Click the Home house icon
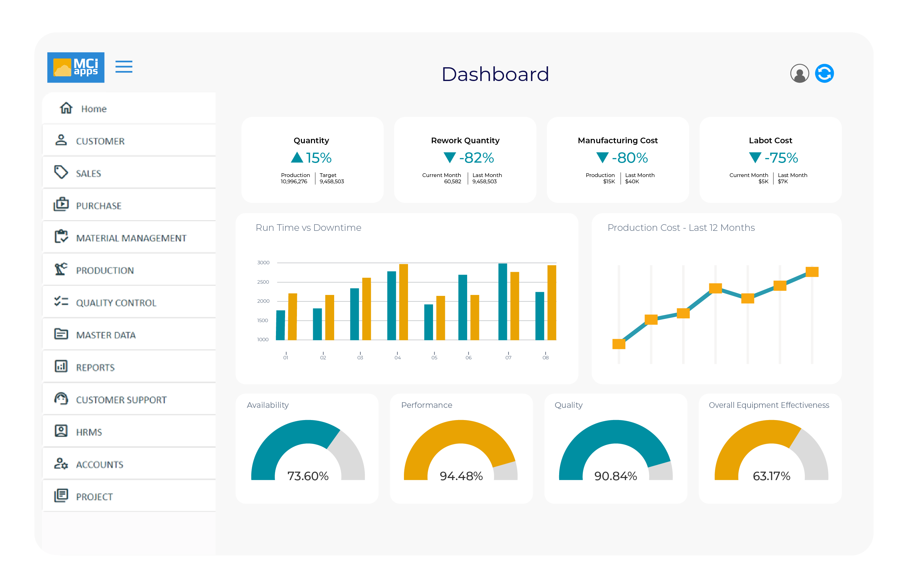 point(66,108)
